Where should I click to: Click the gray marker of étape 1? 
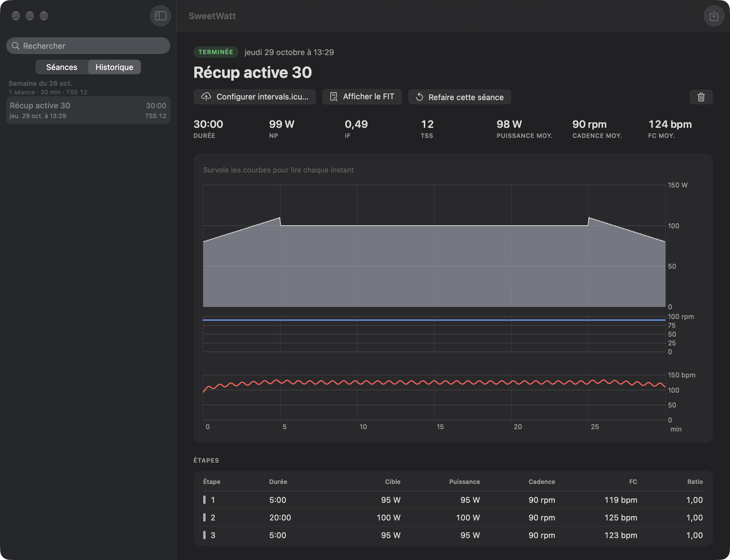[204, 500]
